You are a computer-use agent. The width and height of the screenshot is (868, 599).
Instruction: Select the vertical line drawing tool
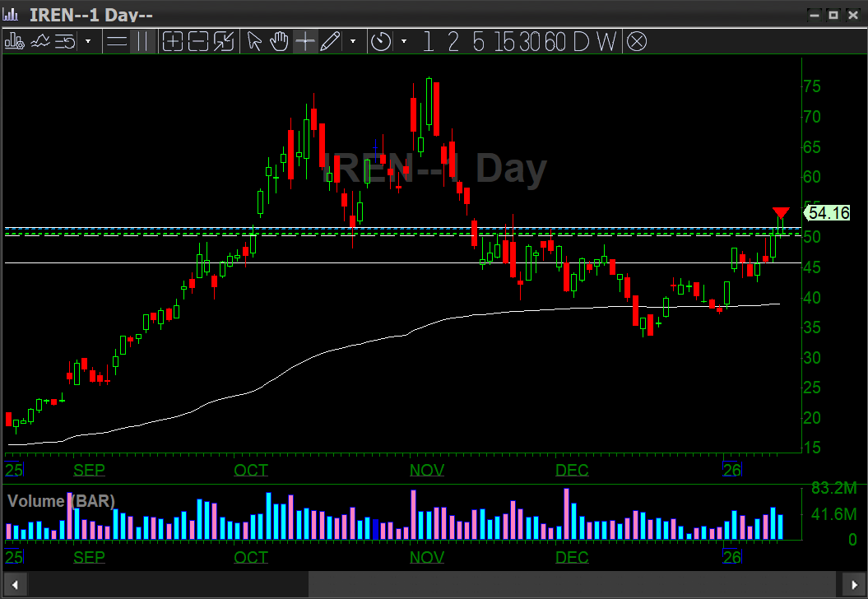point(143,41)
